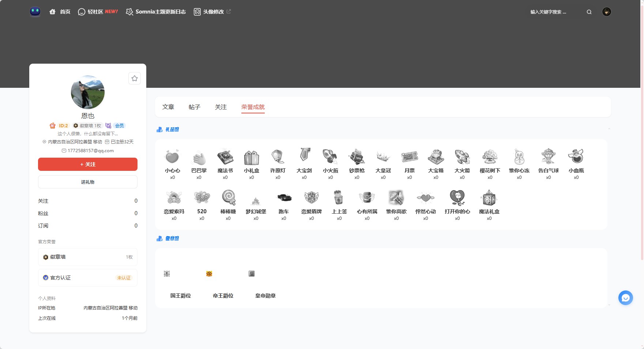Pick the 大皇冠 crown gift icon
Image resolution: width=644 pixels, height=349 pixels.
point(383,157)
